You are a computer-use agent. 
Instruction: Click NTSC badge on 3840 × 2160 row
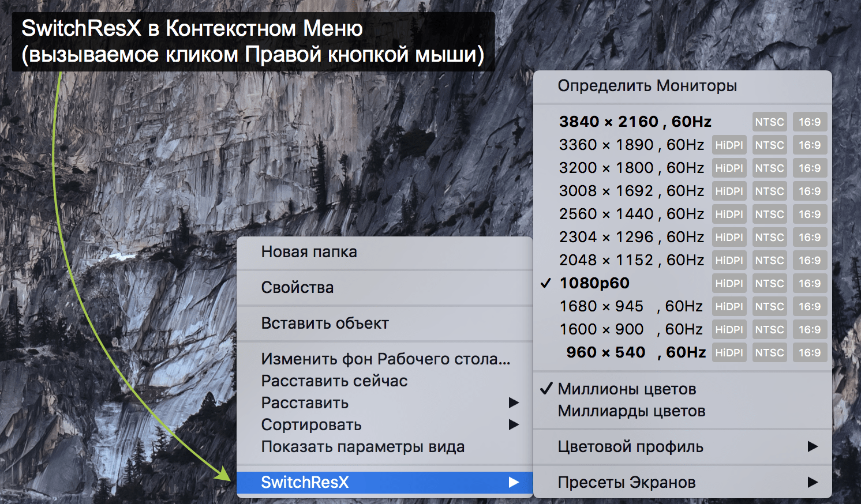tap(770, 122)
